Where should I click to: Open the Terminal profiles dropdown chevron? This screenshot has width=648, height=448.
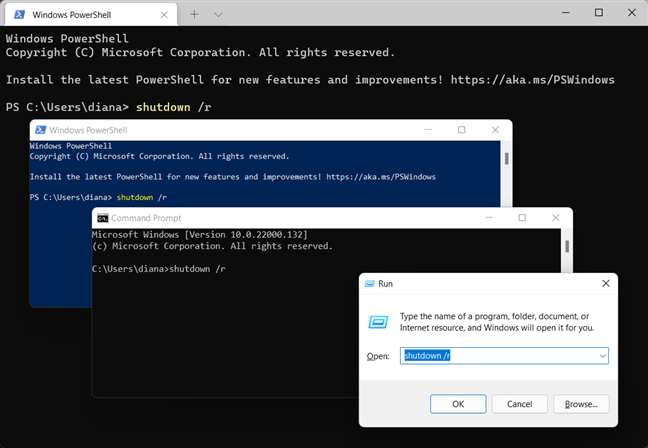(x=218, y=15)
